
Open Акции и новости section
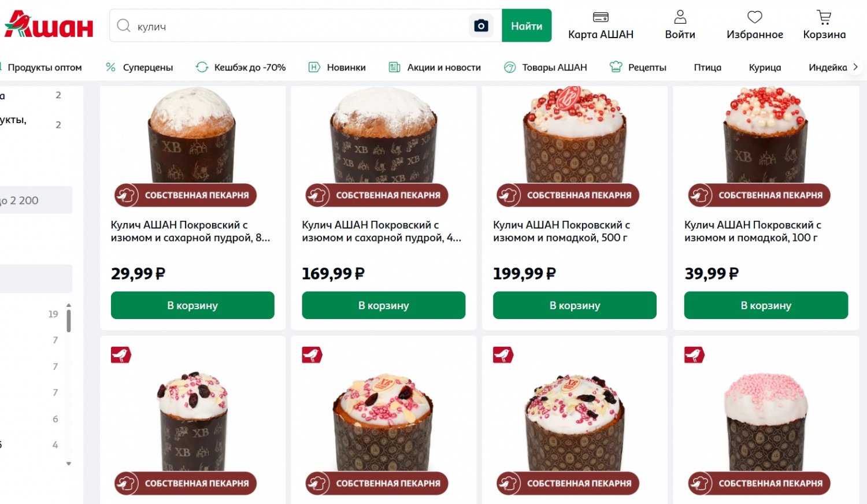(443, 68)
